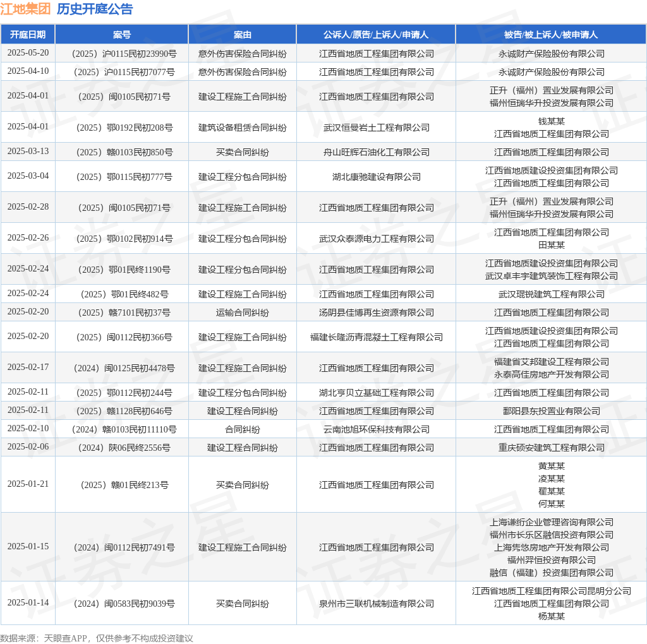This screenshot has width=647, height=644.
Task: Click plaintiff 泉州市三联机械制造有限公司
Action: 377,604
